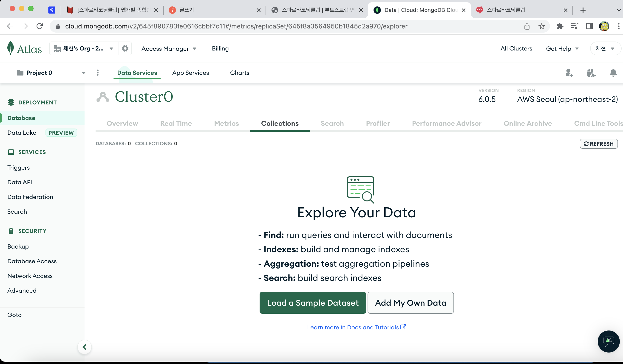Switch to the Data Services tab
Screen dimensions: 623x364
pyautogui.click(x=137, y=73)
